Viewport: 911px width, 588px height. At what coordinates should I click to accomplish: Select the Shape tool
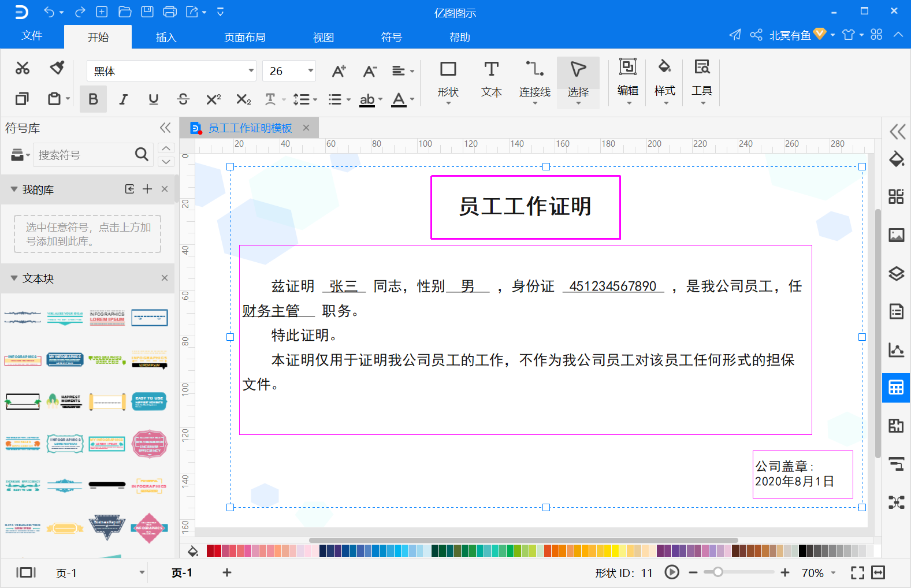[448, 80]
